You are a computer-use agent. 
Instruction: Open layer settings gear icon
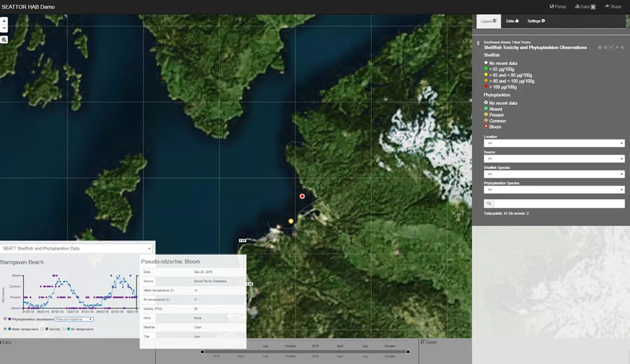(x=599, y=48)
